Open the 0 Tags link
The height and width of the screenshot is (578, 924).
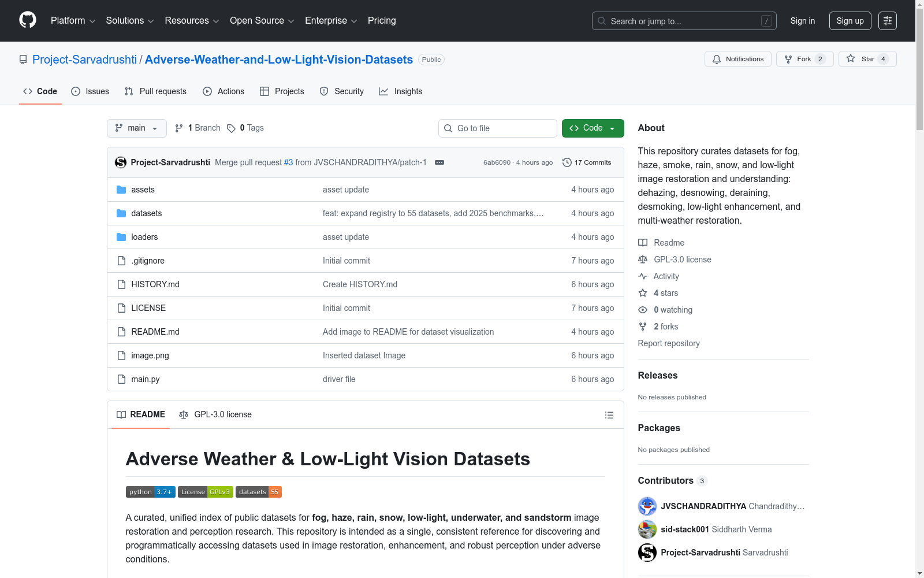245,128
